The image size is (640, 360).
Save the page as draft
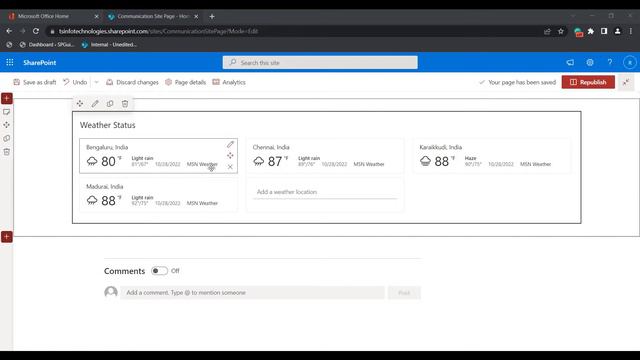click(35, 82)
